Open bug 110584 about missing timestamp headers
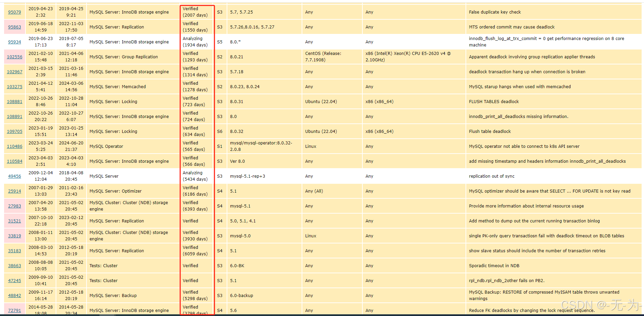The height and width of the screenshot is (316, 644). pos(15,161)
